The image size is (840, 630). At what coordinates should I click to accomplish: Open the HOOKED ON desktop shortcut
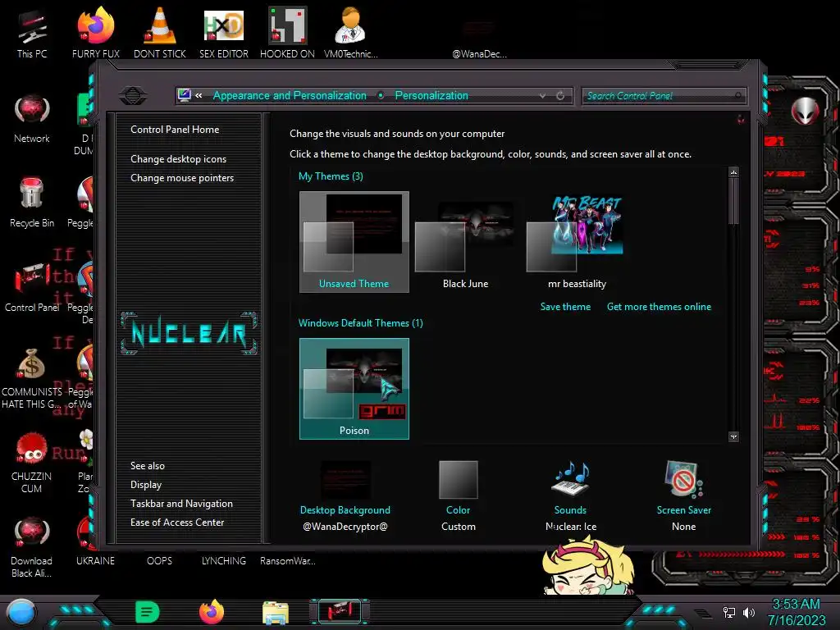(288, 33)
